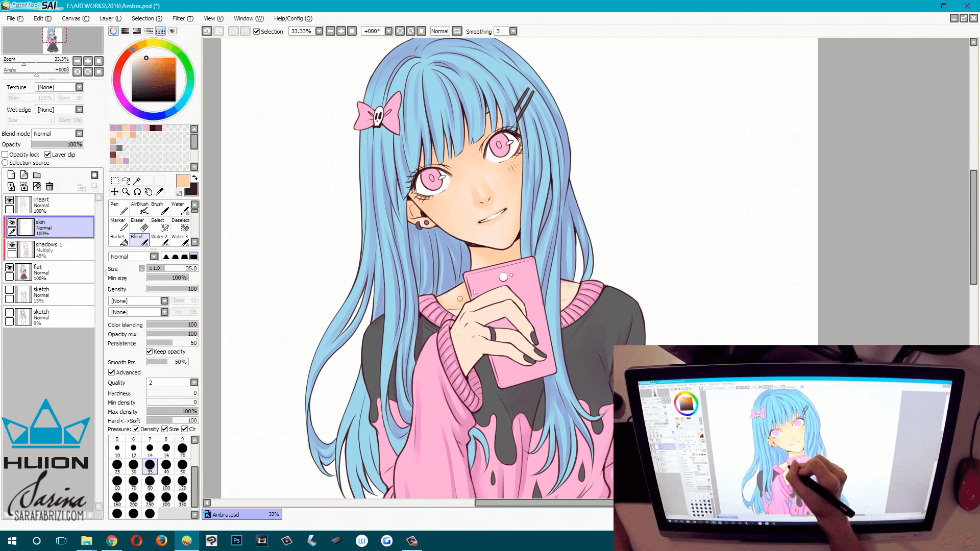Pick the Rotate view tool
The width and height of the screenshot is (980, 551).
tap(137, 192)
